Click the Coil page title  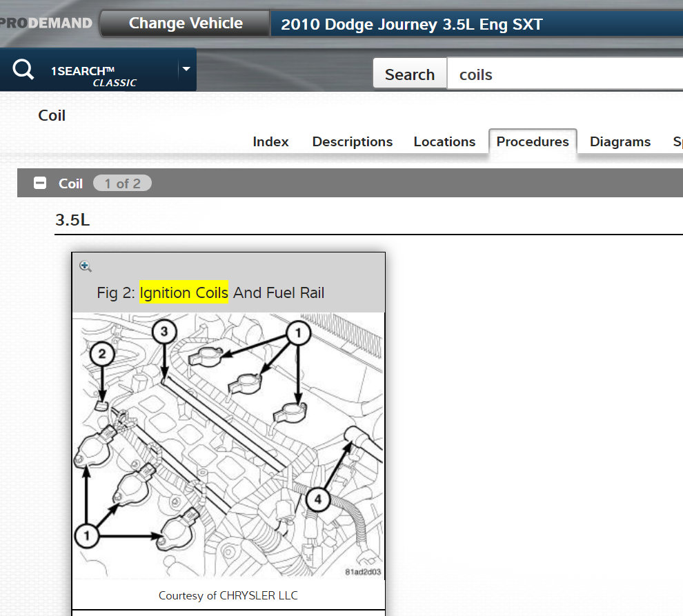pos(52,115)
